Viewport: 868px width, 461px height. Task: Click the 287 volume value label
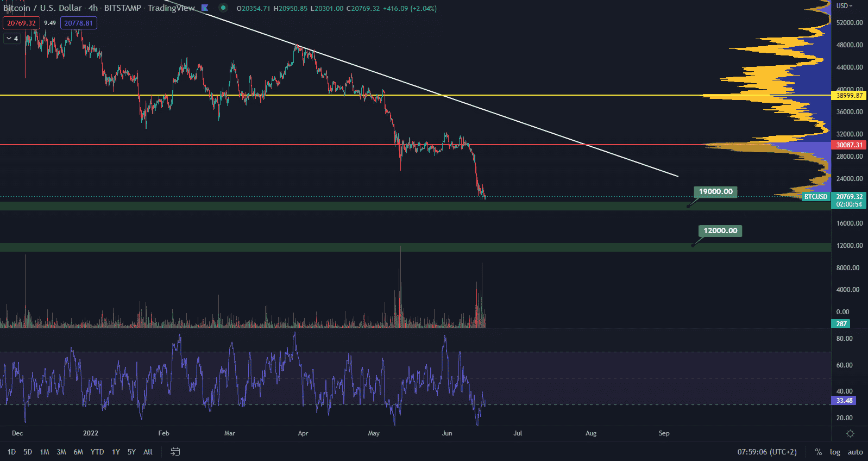(x=841, y=323)
